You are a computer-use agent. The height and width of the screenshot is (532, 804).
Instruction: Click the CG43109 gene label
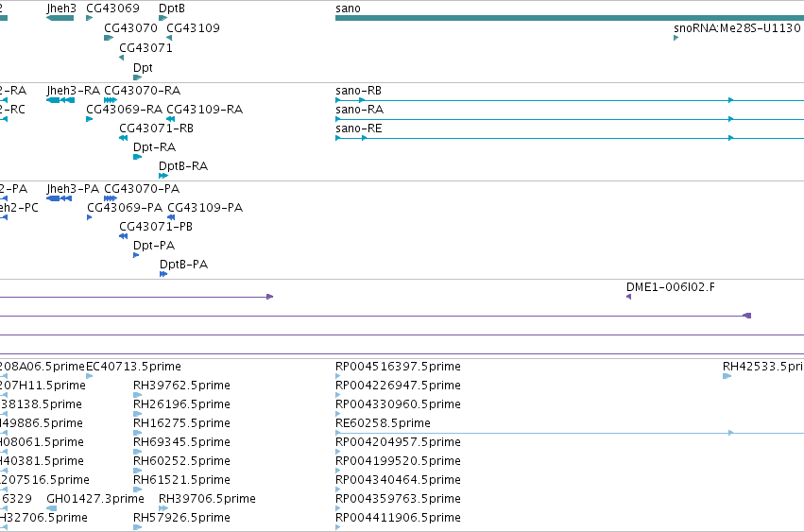click(194, 27)
